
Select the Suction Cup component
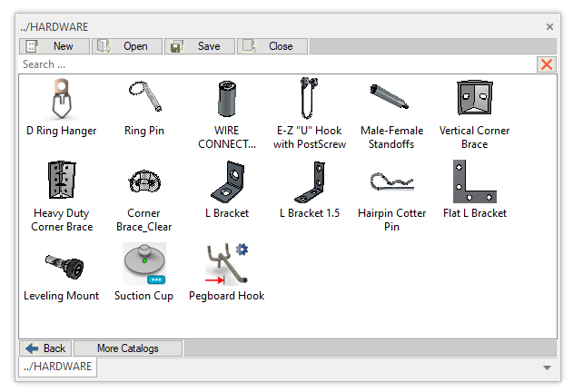point(144,265)
